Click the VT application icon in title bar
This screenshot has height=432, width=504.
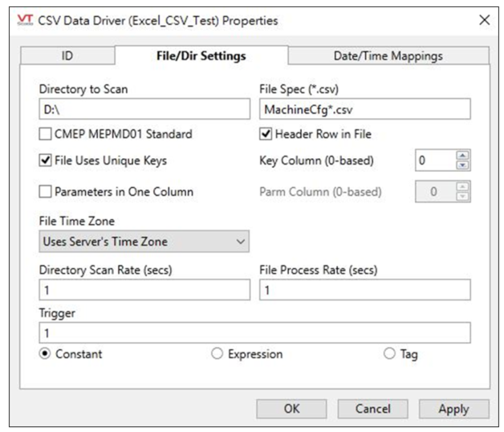(25, 20)
